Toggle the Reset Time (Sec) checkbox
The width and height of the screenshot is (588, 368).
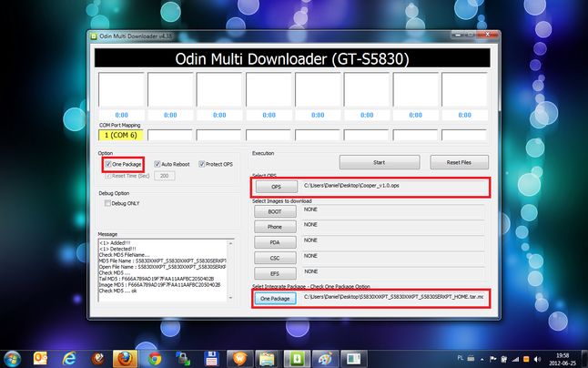click(108, 176)
